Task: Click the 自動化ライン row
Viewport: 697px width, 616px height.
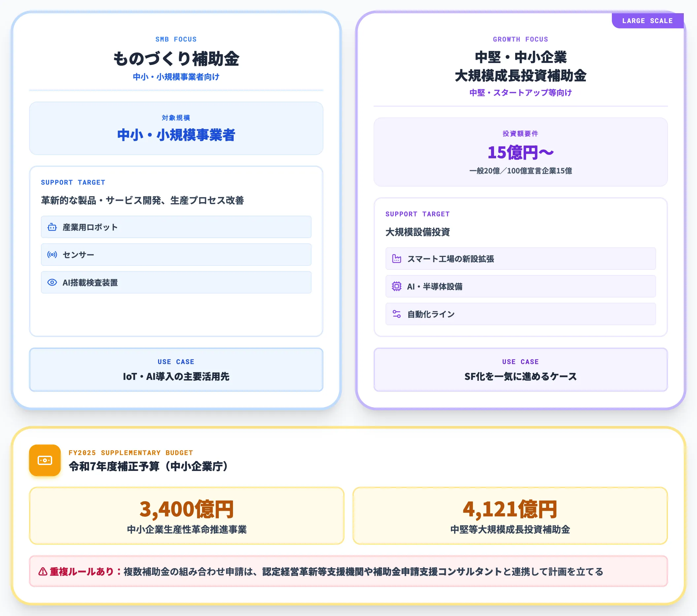Action: coord(520,314)
